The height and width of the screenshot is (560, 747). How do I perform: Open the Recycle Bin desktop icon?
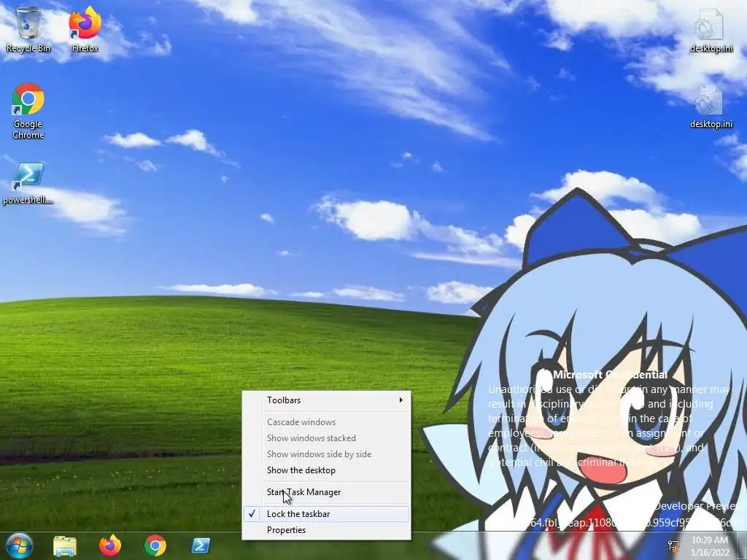28,29
